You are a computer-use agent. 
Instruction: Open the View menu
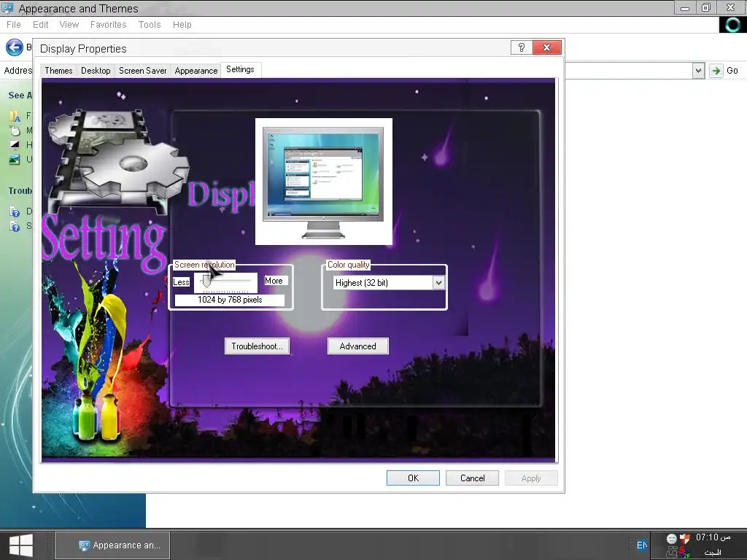coord(69,25)
